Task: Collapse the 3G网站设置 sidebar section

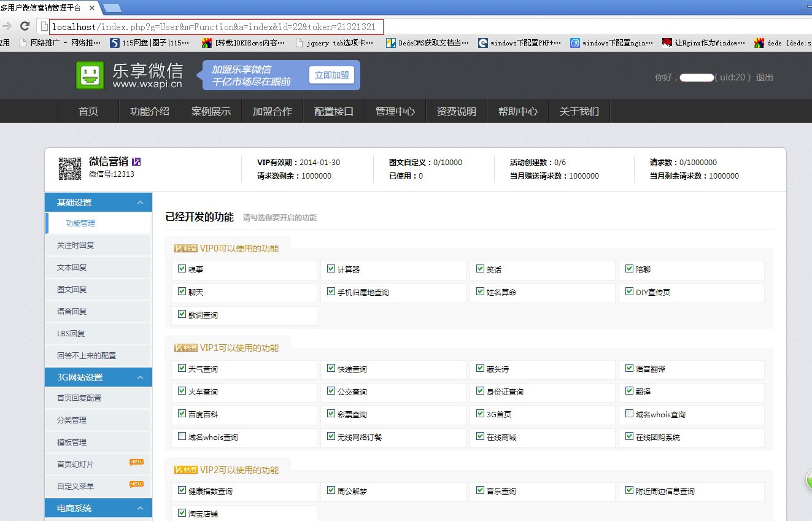Action: tap(141, 377)
